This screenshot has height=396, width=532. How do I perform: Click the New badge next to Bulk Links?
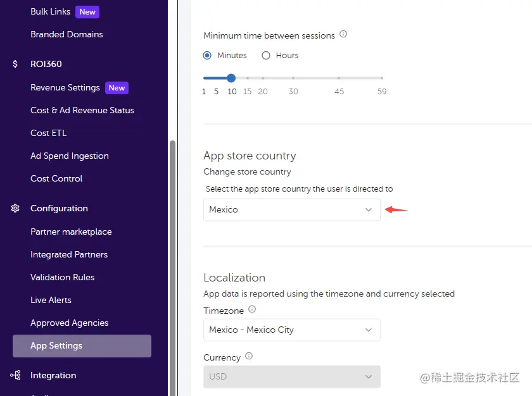(x=87, y=12)
